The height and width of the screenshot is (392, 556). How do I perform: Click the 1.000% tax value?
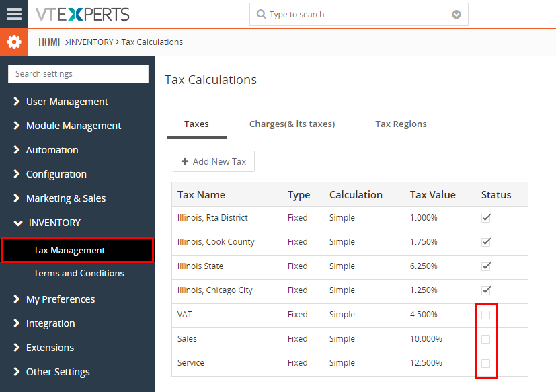pos(424,217)
